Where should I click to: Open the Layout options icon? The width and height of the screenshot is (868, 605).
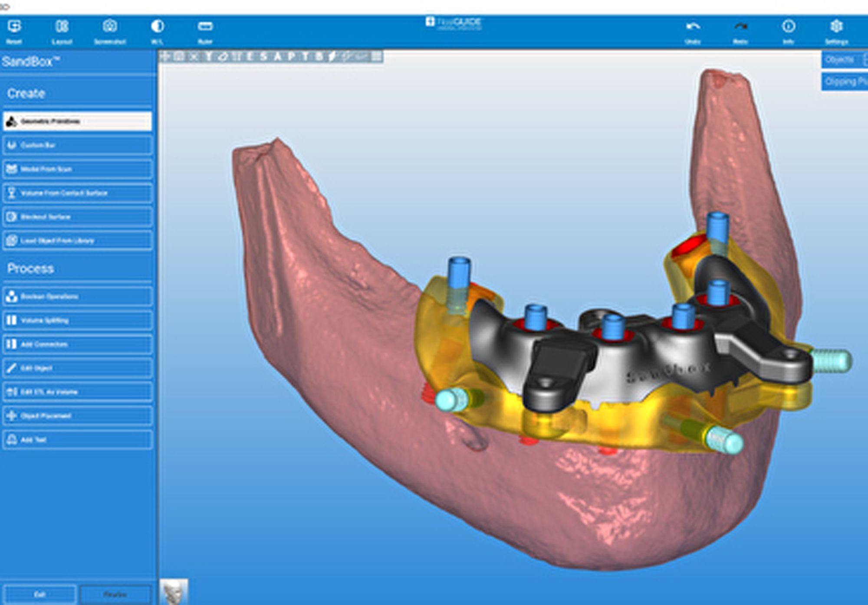pos(62,27)
